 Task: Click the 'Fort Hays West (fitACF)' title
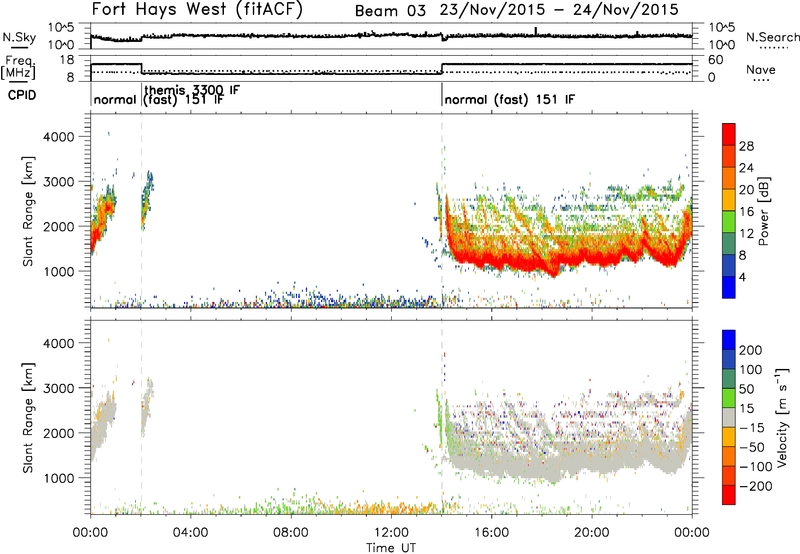[197, 10]
